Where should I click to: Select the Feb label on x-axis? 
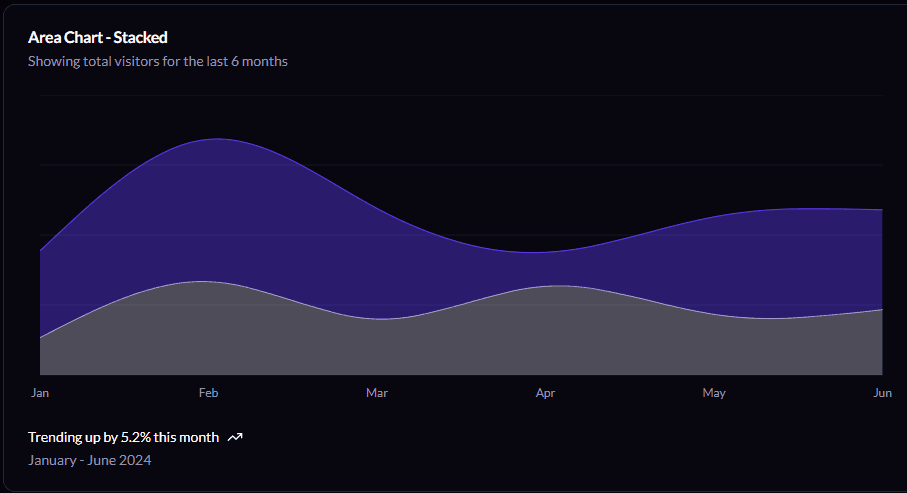pos(208,393)
